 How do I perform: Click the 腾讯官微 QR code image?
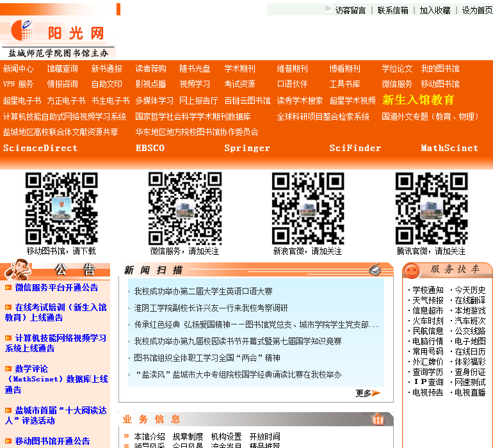coord(432,208)
